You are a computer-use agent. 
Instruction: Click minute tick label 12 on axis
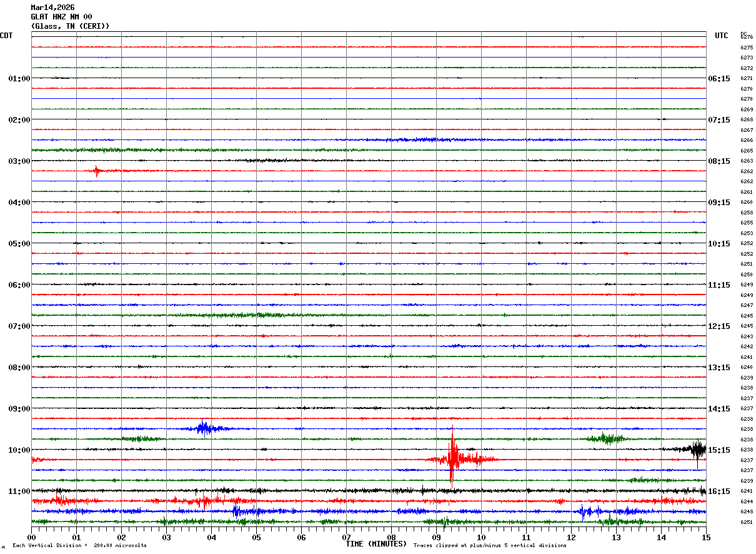click(x=571, y=537)
